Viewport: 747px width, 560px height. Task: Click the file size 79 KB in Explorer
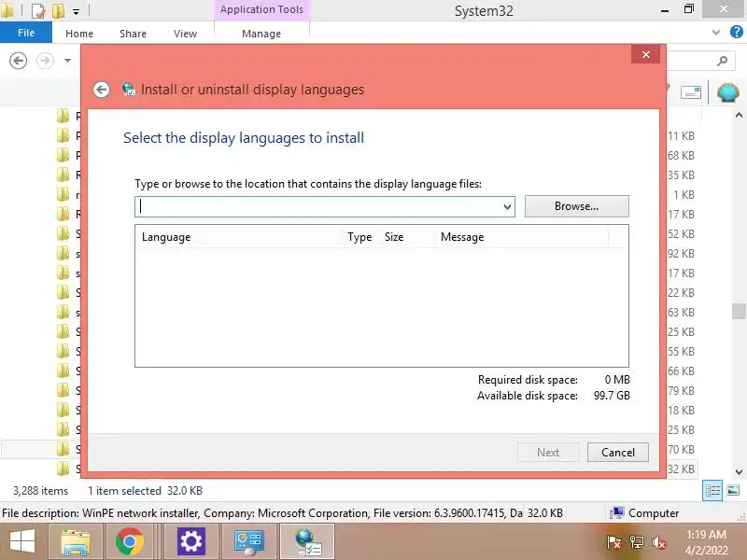[681, 390]
